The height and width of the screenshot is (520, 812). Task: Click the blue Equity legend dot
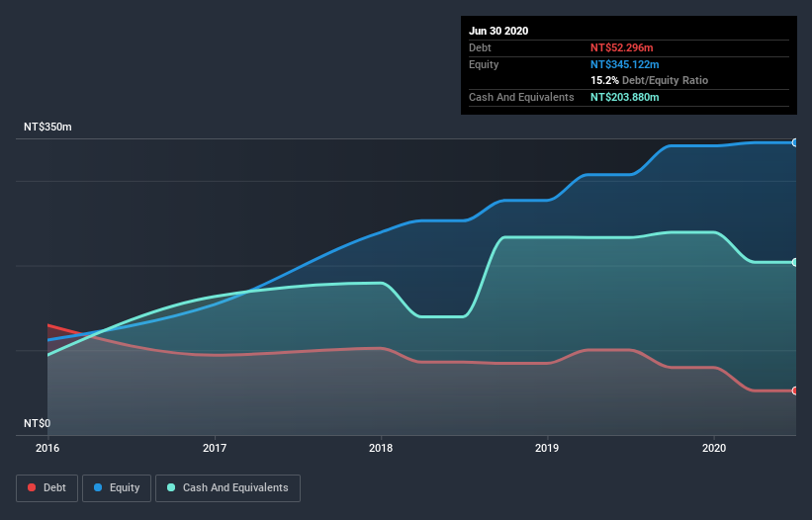[x=98, y=487]
